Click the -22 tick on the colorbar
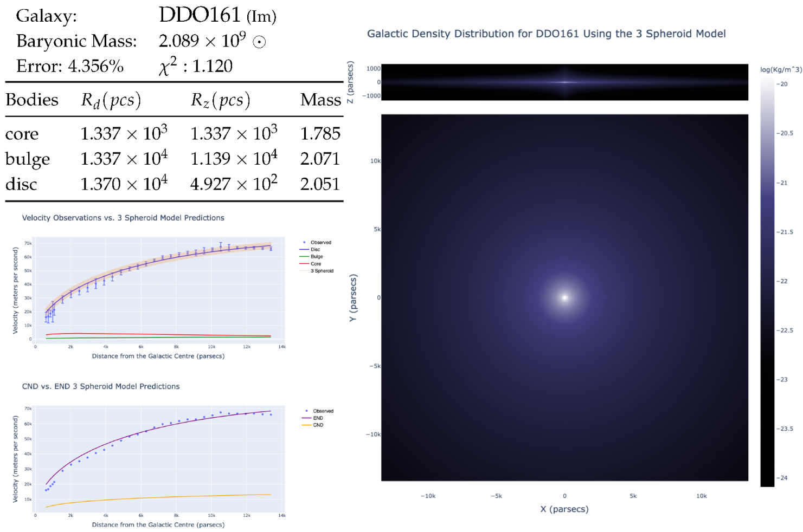Screen dimensions: 803x532 click(x=782, y=281)
